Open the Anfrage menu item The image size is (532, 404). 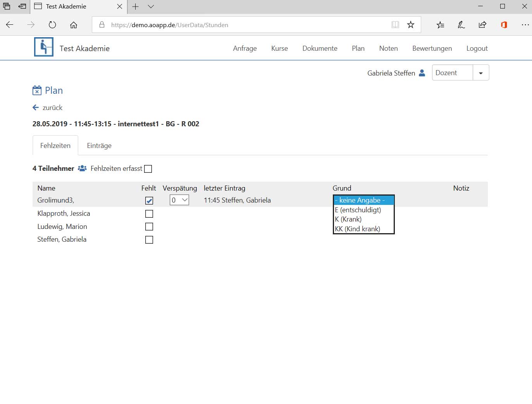coord(245,48)
